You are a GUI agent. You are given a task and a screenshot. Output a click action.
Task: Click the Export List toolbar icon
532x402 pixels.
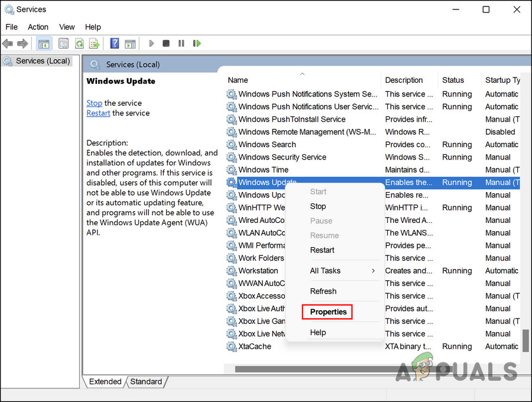coord(94,43)
